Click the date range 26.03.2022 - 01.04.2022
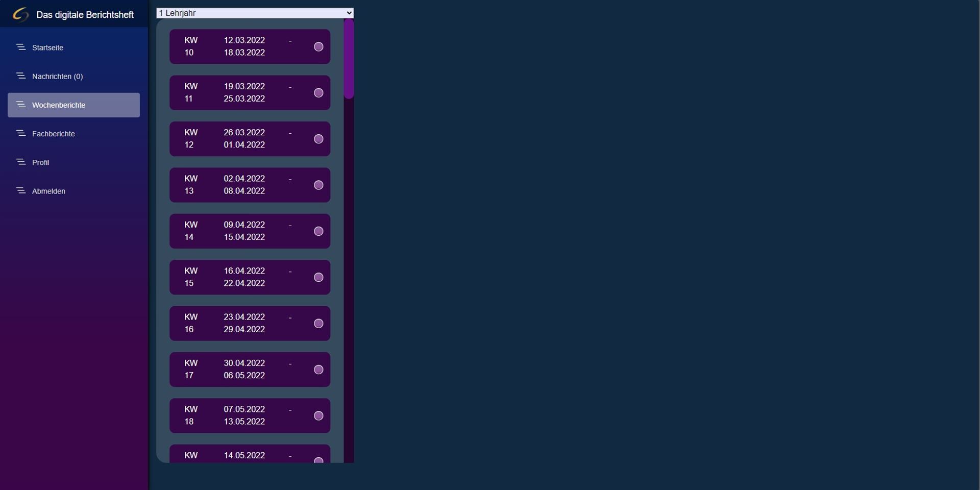 [258, 138]
